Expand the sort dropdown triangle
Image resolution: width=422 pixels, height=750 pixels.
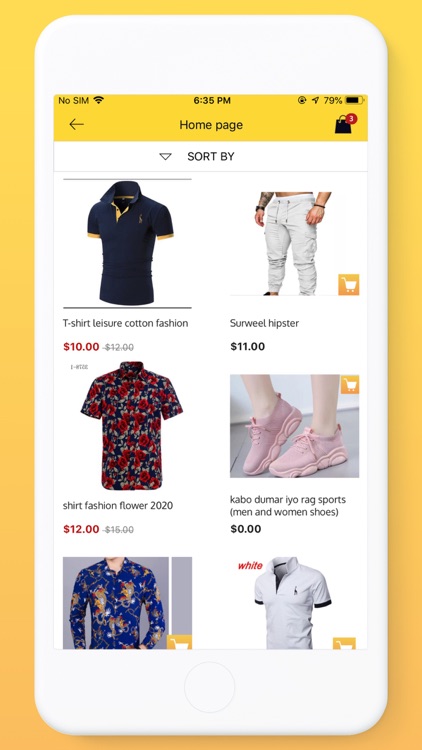point(166,156)
